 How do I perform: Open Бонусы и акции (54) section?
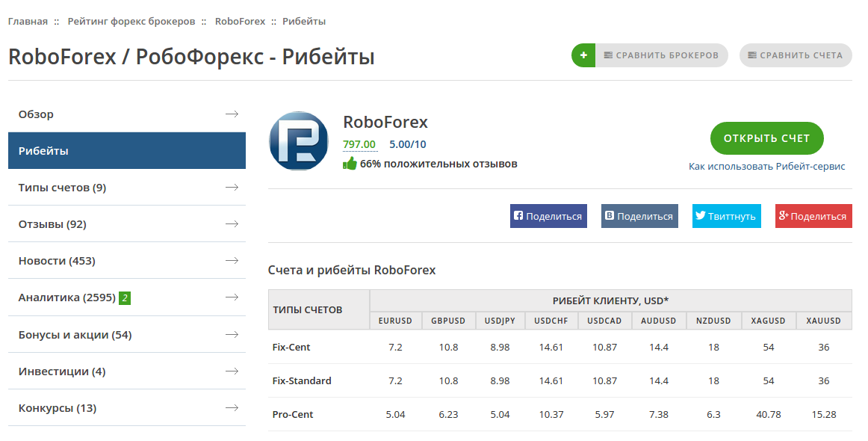[127, 335]
